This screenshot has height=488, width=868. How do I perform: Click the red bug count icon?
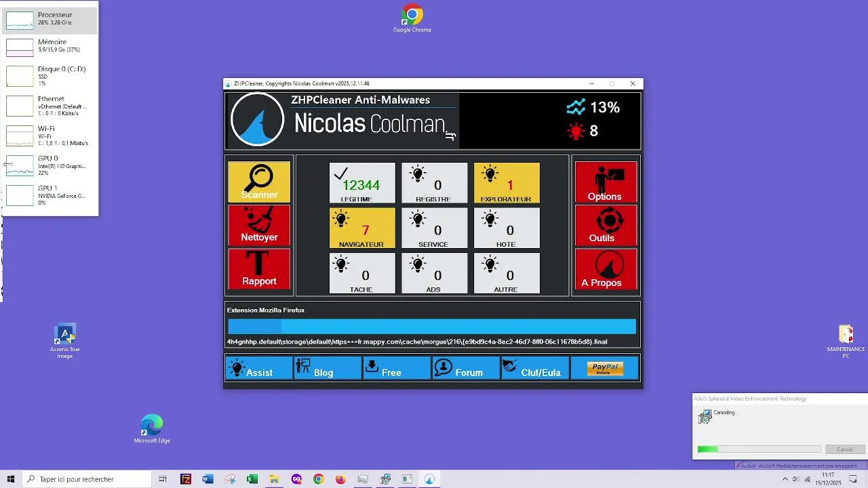[576, 131]
